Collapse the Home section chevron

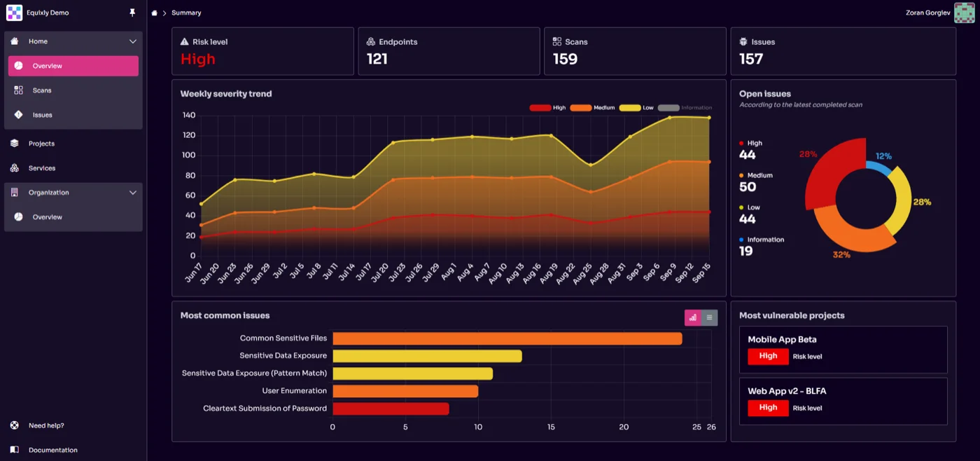pyautogui.click(x=133, y=41)
